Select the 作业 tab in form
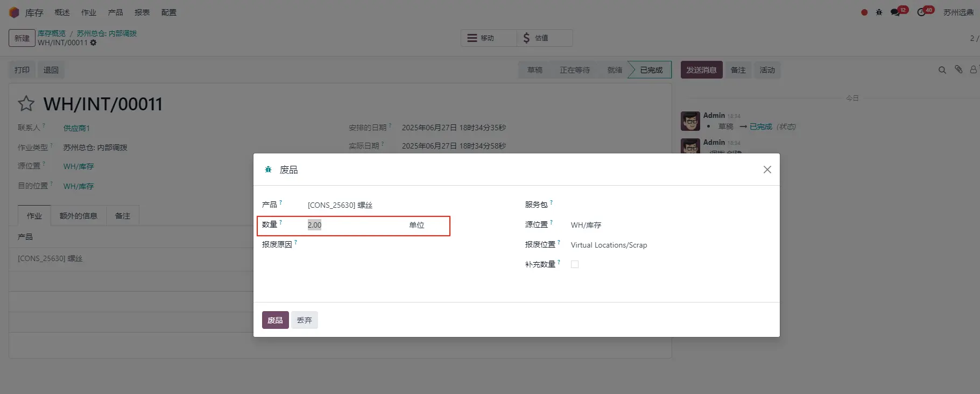This screenshot has width=980, height=394. click(x=34, y=216)
